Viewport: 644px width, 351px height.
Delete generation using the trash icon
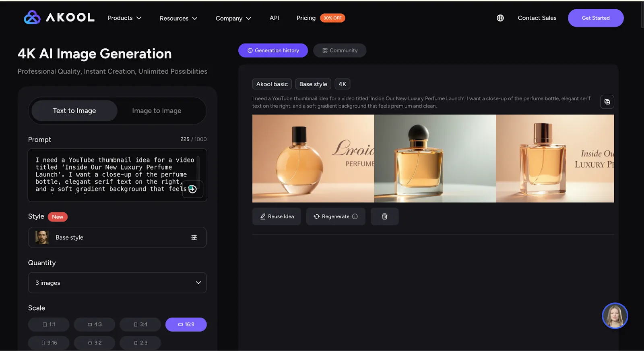pyautogui.click(x=384, y=216)
